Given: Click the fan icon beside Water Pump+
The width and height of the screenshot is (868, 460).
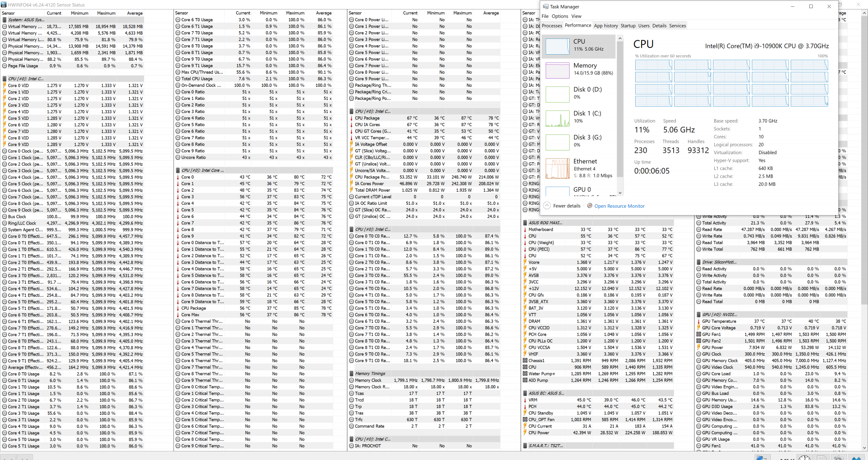Looking at the screenshot, I should point(525,374).
